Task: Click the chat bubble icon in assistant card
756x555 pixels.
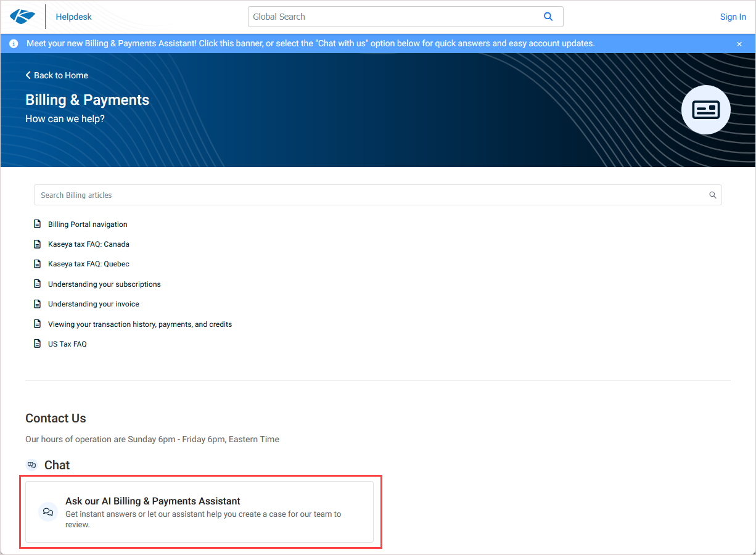Action: click(x=48, y=512)
